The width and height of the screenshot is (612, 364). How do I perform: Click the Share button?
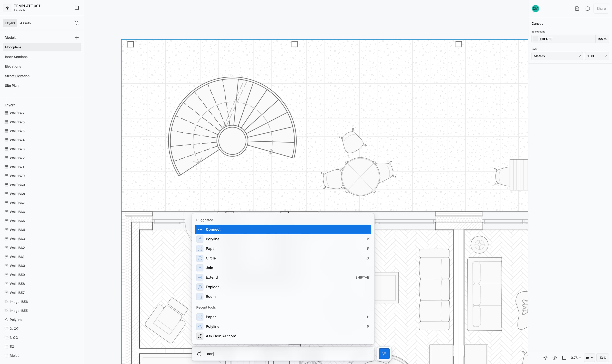(x=601, y=9)
